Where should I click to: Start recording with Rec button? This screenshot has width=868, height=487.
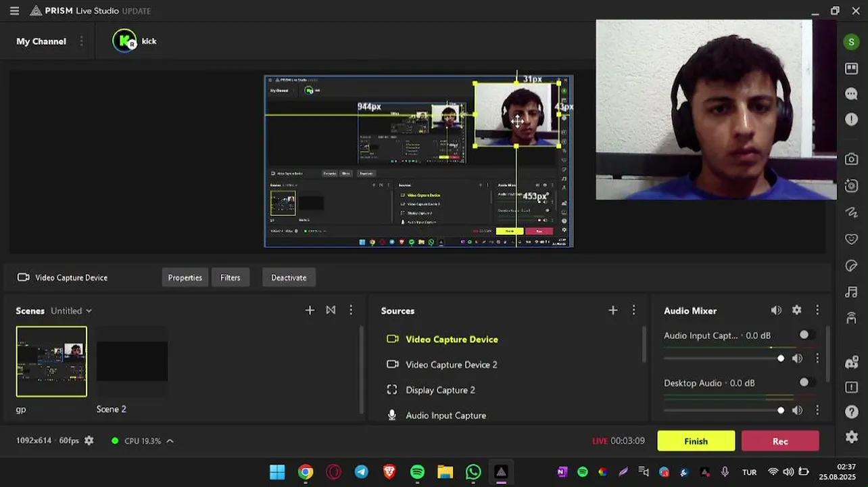780,441
